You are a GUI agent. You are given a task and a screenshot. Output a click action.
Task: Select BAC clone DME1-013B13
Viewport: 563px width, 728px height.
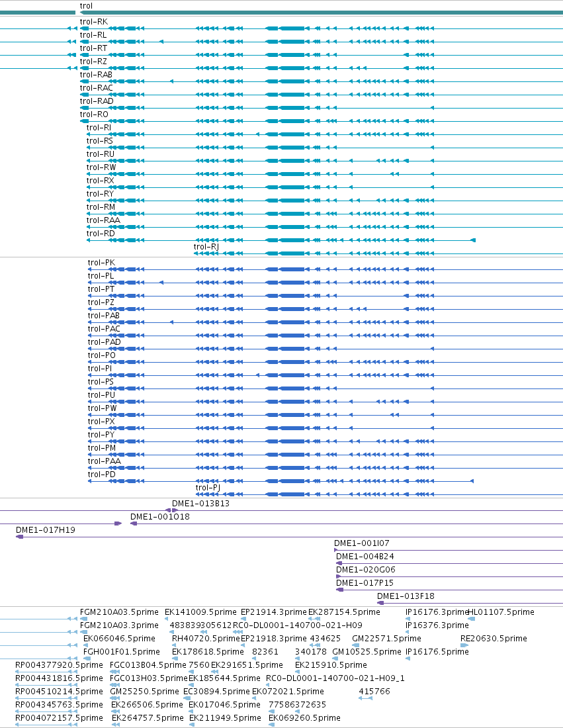coord(200,503)
